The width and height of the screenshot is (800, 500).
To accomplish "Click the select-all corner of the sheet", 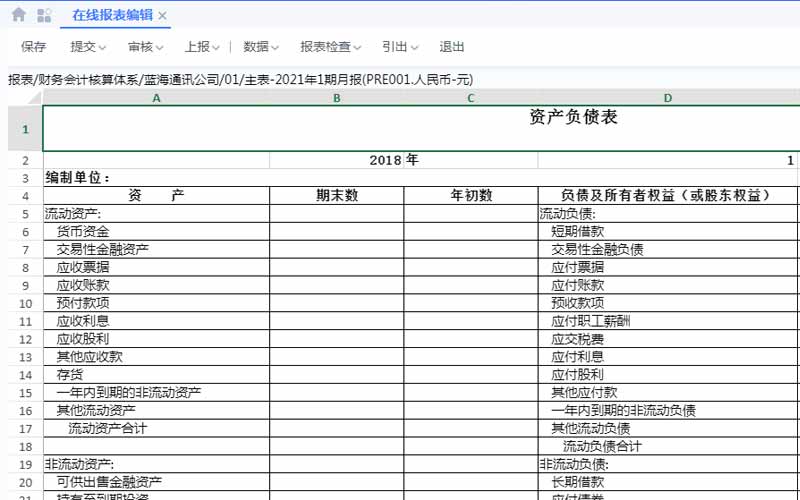I will 25,97.
